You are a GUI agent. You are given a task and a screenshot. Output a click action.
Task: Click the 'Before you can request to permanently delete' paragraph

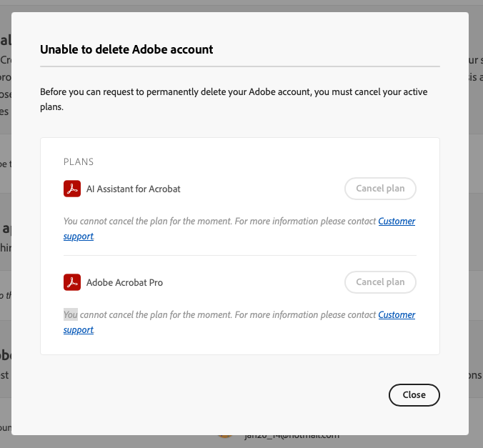pos(234,99)
